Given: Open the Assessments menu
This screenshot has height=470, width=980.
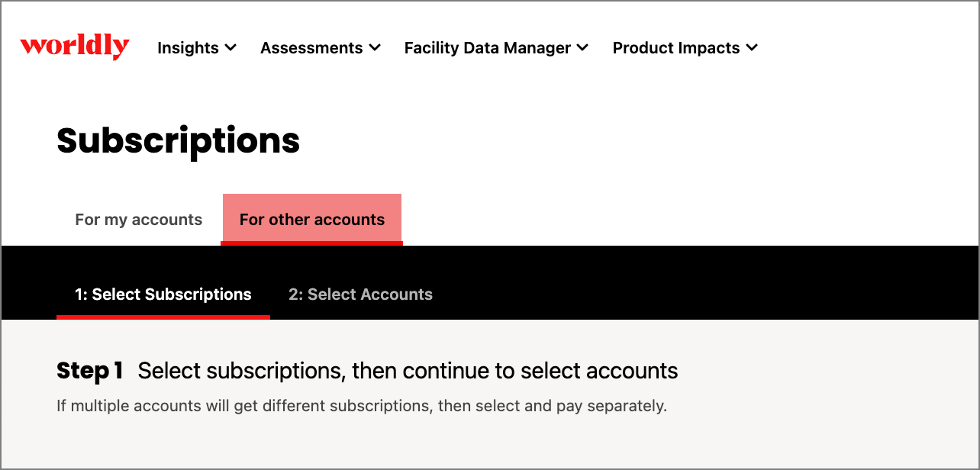Looking at the screenshot, I should (x=311, y=48).
